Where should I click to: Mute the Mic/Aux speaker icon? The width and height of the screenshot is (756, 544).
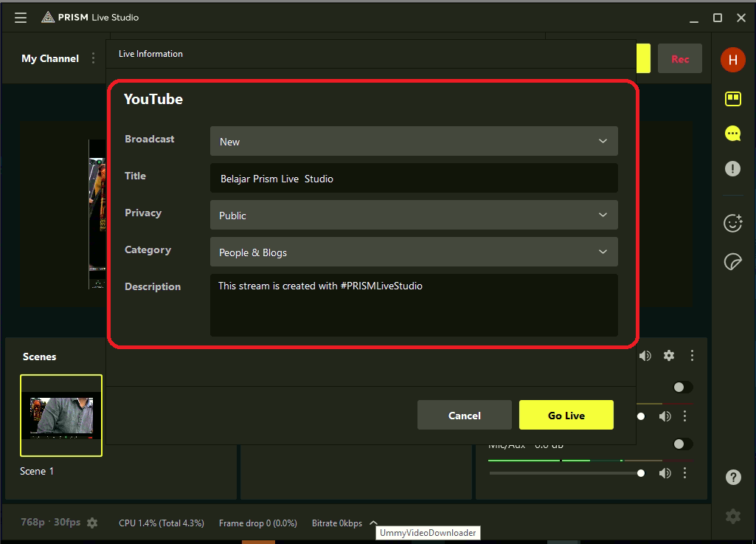[x=665, y=473]
